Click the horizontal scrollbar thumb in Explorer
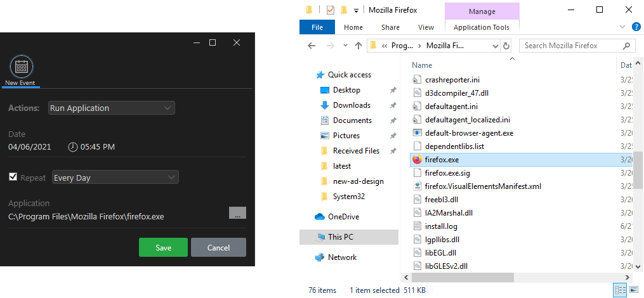This screenshot has width=644, height=298. point(462,278)
